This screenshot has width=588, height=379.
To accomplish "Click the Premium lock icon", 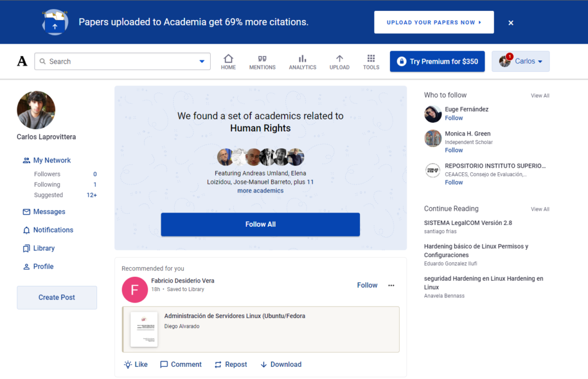I will (x=401, y=61).
